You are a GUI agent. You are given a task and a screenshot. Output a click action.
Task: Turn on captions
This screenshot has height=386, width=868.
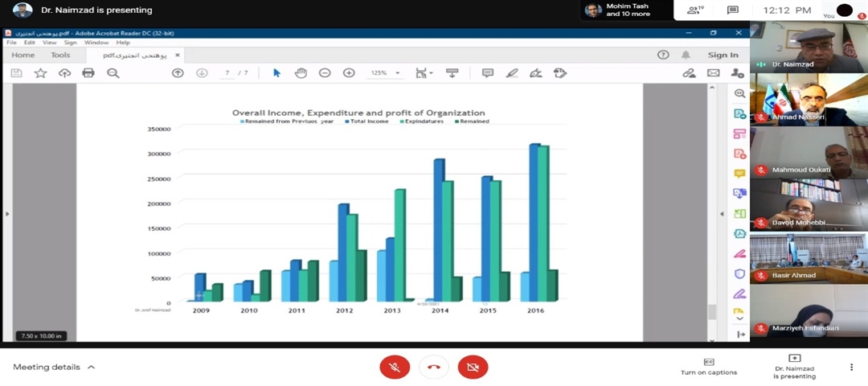pyautogui.click(x=709, y=367)
